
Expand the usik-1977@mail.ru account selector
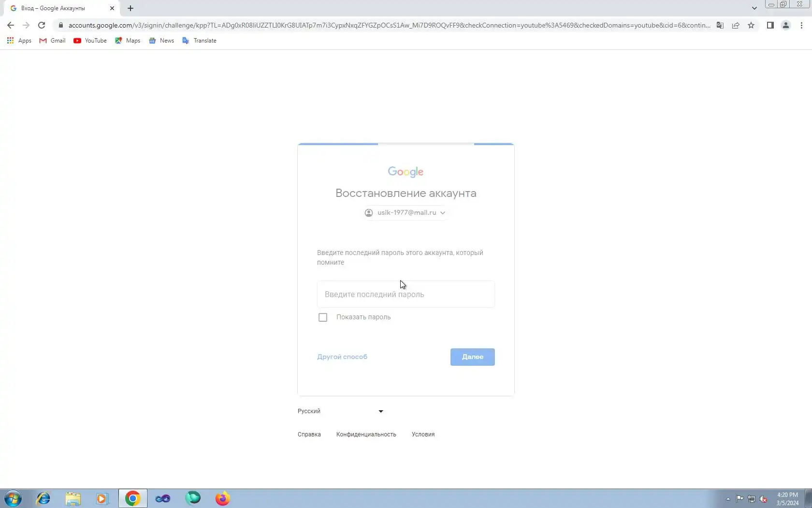(x=406, y=213)
